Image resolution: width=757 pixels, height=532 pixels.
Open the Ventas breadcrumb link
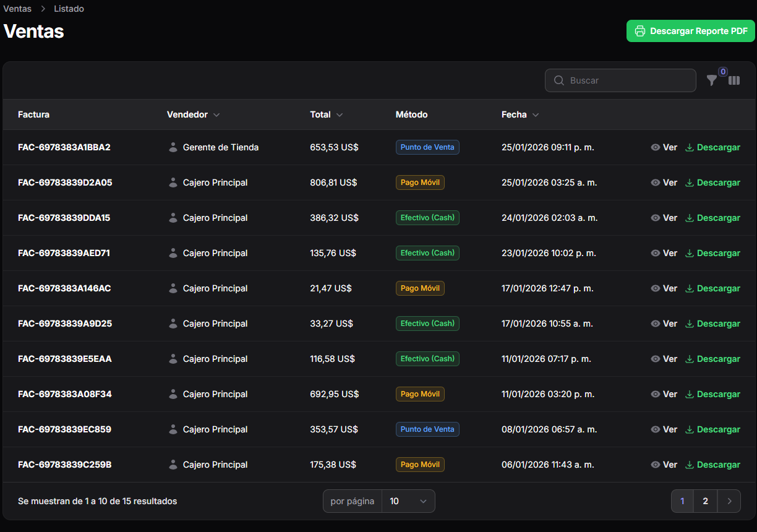coord(17,9)
